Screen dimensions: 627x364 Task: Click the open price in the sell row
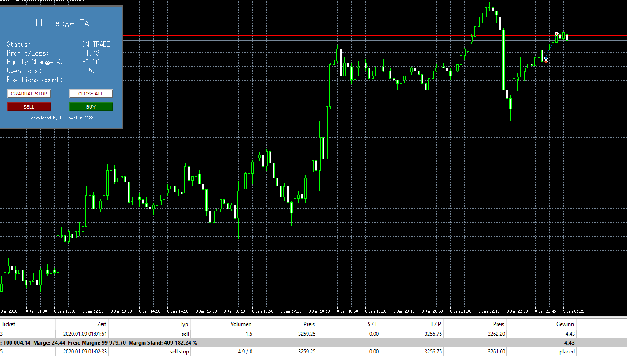[307, 334]
